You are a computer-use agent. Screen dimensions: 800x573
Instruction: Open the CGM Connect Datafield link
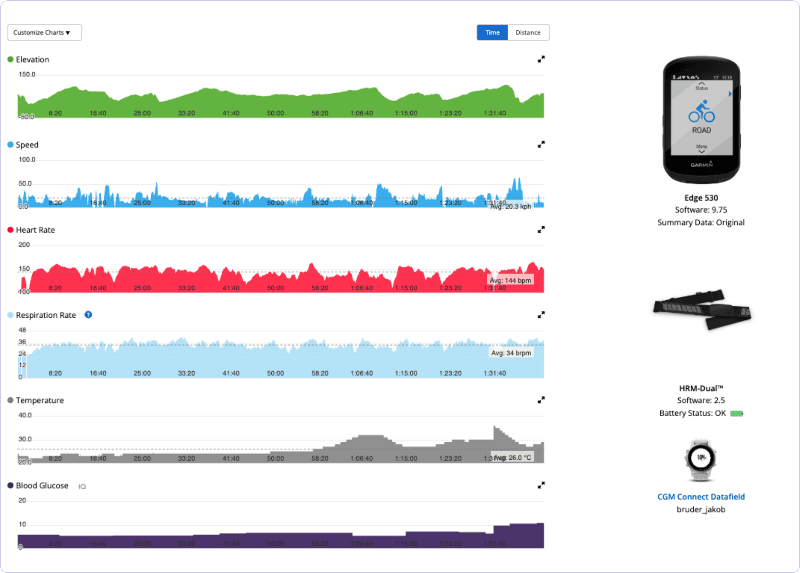(x=700, y=496)
